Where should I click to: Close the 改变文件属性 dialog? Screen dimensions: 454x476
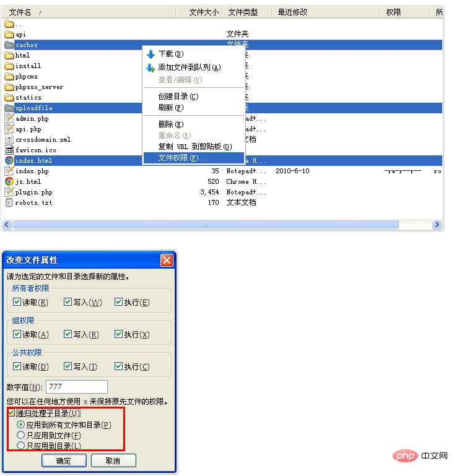[167, 260]
